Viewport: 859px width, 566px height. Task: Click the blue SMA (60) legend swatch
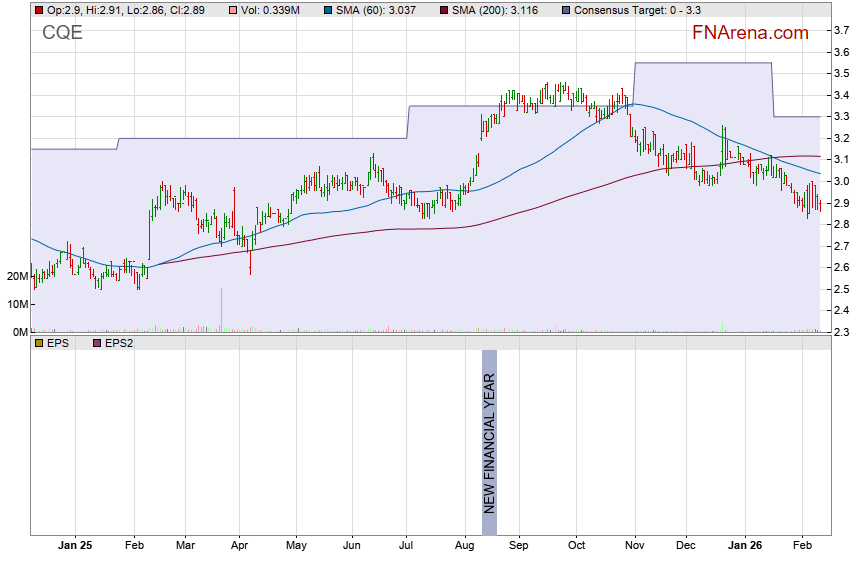[x=328, y=10]
